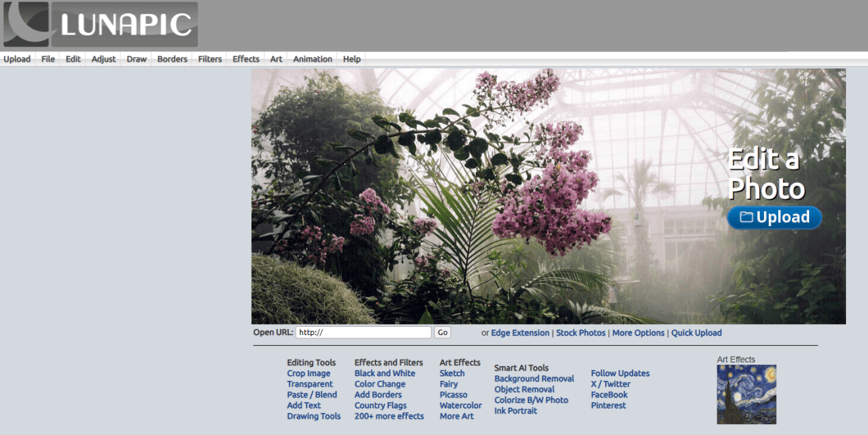The width and height of the screenshot is (868, 435).
Task: Expand the Adjust menu
Action: point(103,59)
